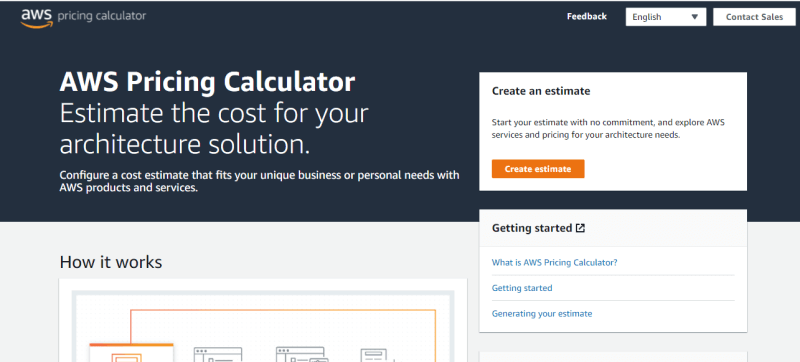Click the AWS smile logo

tap(37, 18)
